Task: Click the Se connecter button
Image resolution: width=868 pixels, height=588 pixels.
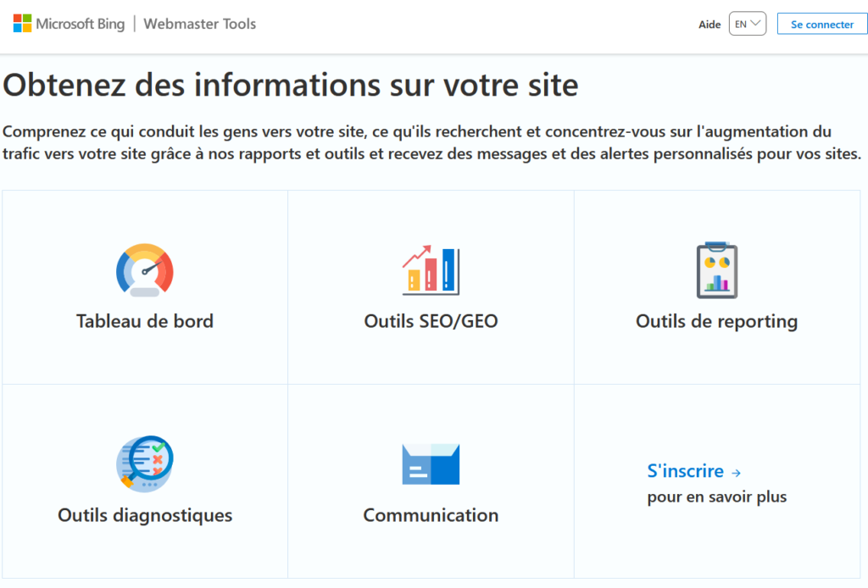Action: (x=821, y=23)
